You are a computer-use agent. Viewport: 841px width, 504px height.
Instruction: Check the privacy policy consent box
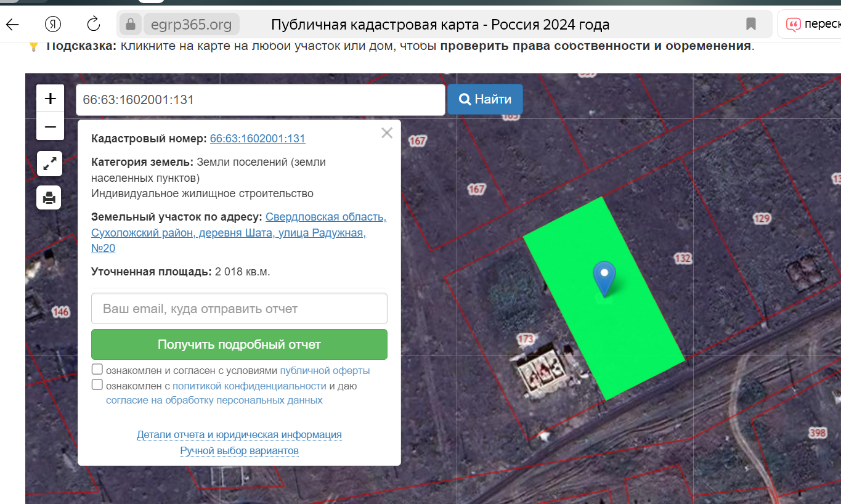tap(97, 385)
